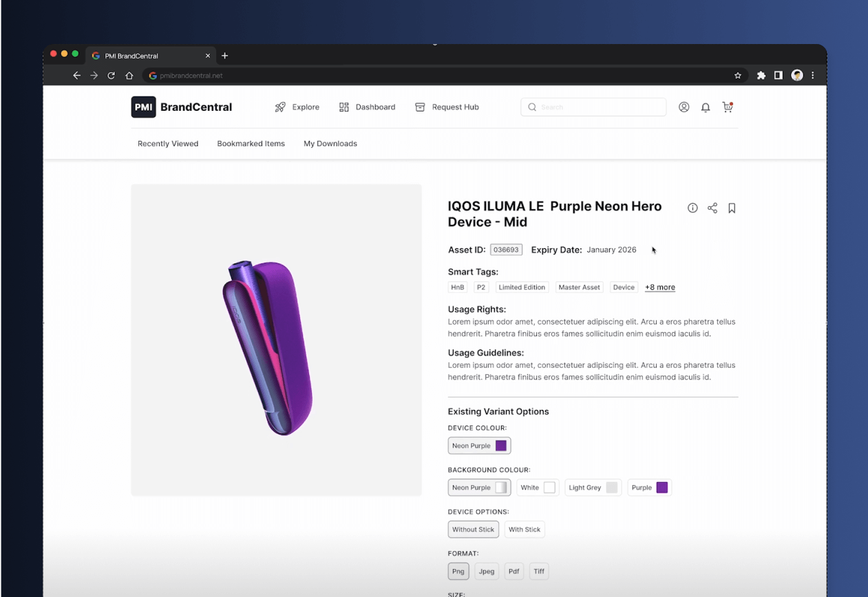Select Png format
This screenshot has height=597, width=868.
458,572
